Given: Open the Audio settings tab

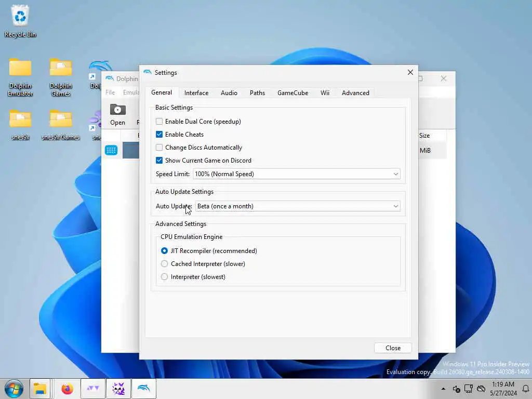Looking at the screenshot, I should point(229,92).
